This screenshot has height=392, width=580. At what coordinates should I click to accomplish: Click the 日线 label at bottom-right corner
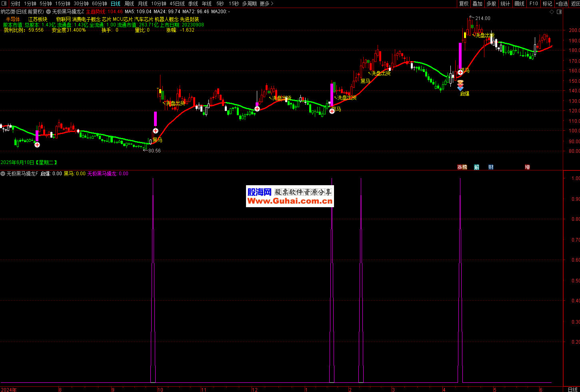click(x=572, y=389)
